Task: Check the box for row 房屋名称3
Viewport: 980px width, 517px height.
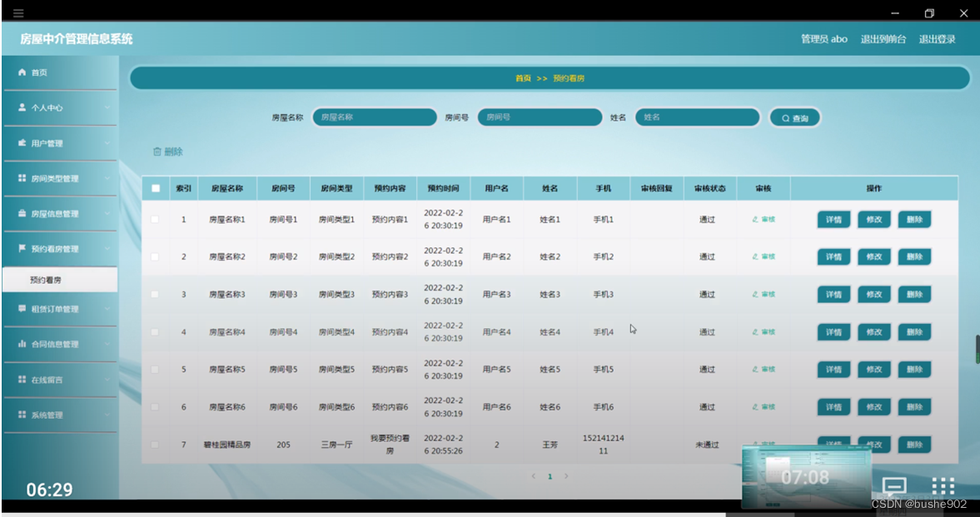Action: [155, 295]
